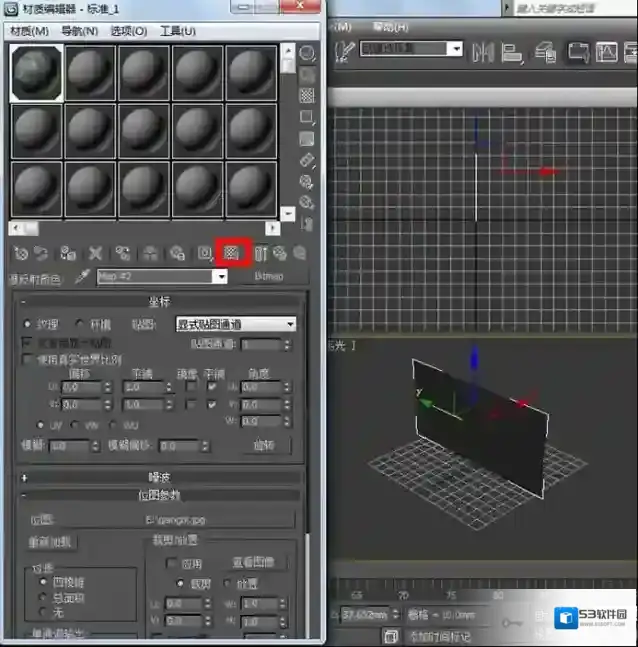The image size is (638, 647).
Task: Click the 重新加载 (Reload) button
Action: [52, 542]
